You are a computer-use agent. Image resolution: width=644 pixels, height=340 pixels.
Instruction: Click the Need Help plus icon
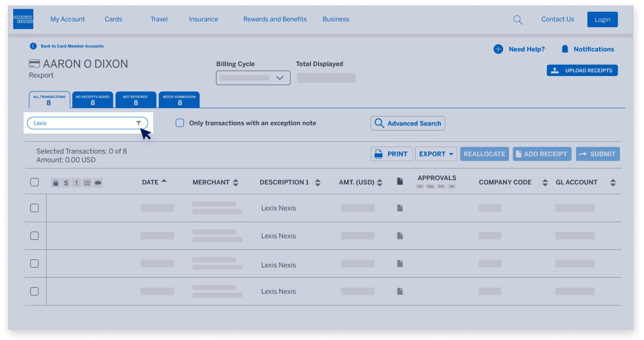pos(498,49)
